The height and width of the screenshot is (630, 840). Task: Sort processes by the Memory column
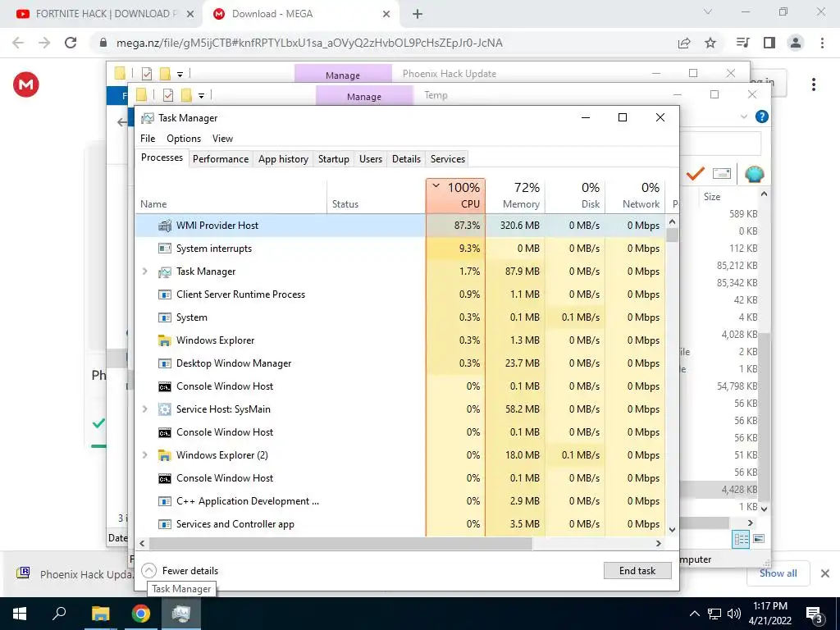pyautogui.click(x=515, y=196)
